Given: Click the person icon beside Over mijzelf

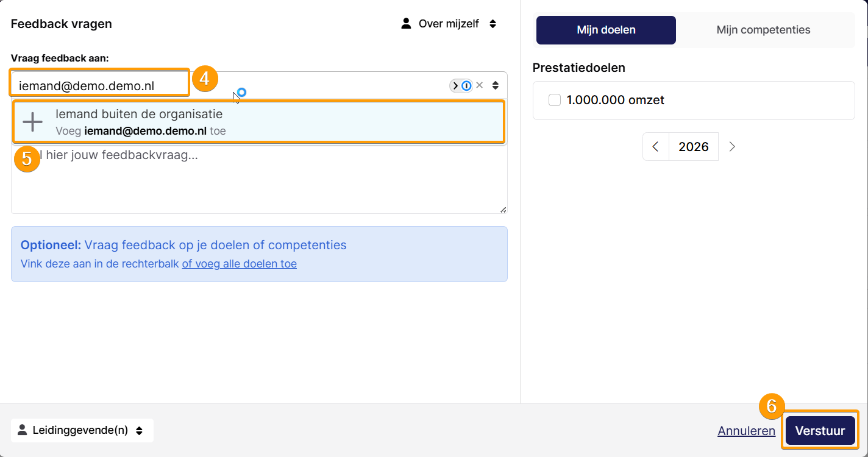Looking at the screenshot, I should [406, 24].
